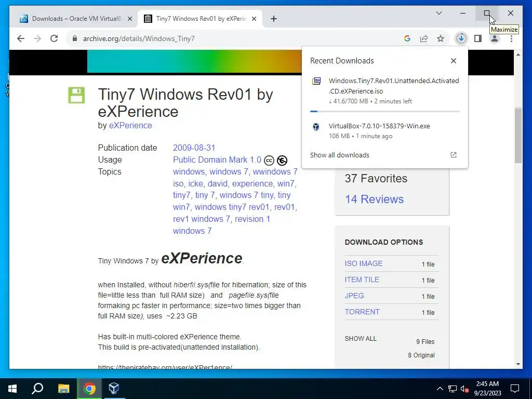Click the win7 topic link
The image size is (532, 399).
pyautogui.click(x=286, y=183)
